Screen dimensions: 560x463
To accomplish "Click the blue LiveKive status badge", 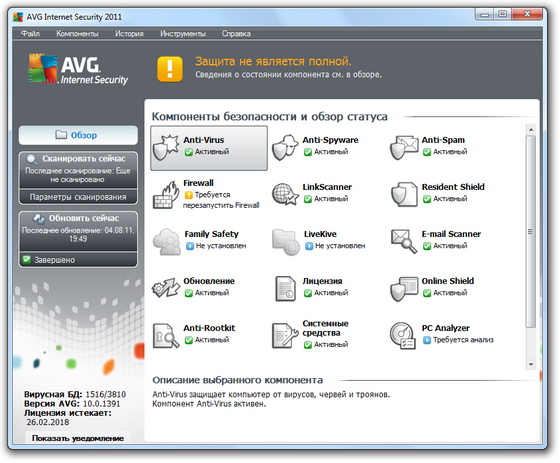I will [x=309, y=246].
